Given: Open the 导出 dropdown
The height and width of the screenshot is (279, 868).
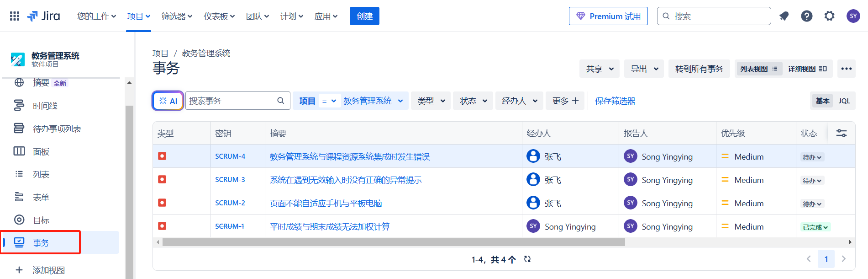Looking at the screenshot, I should 644,69.
